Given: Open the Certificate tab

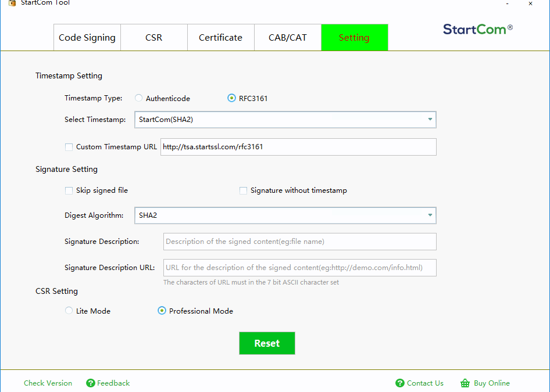Looking at the screenshot, I should [x=220, y=38].
